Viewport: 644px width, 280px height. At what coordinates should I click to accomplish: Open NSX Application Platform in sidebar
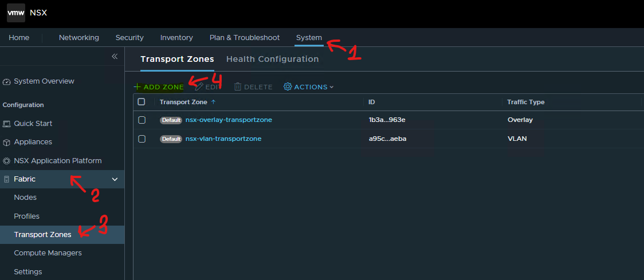click(x=57, y=160)
